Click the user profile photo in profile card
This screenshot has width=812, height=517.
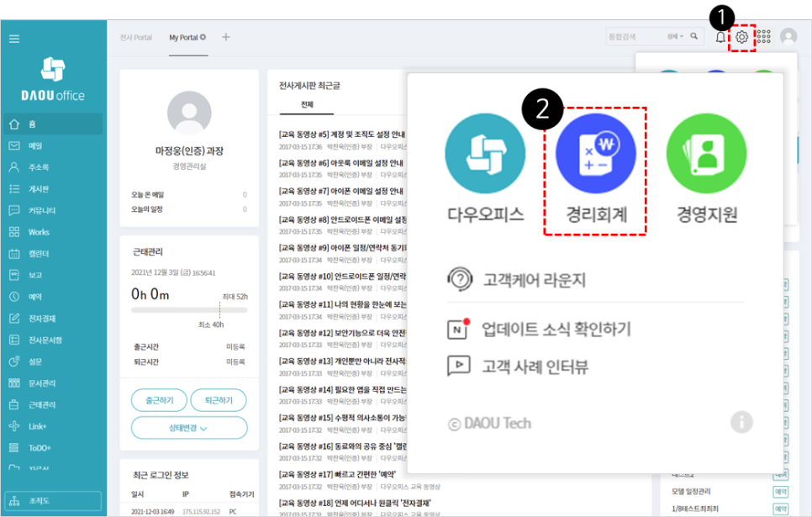point(189,113)
